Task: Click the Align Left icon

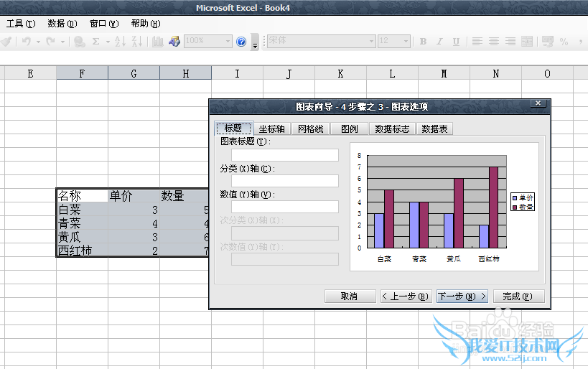Action: (477, 41)
